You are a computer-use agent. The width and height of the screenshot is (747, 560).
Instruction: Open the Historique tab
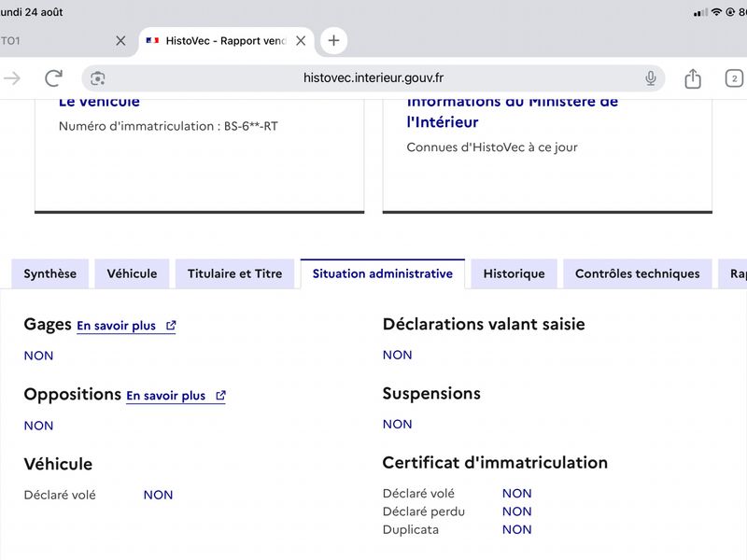[514, 273]
